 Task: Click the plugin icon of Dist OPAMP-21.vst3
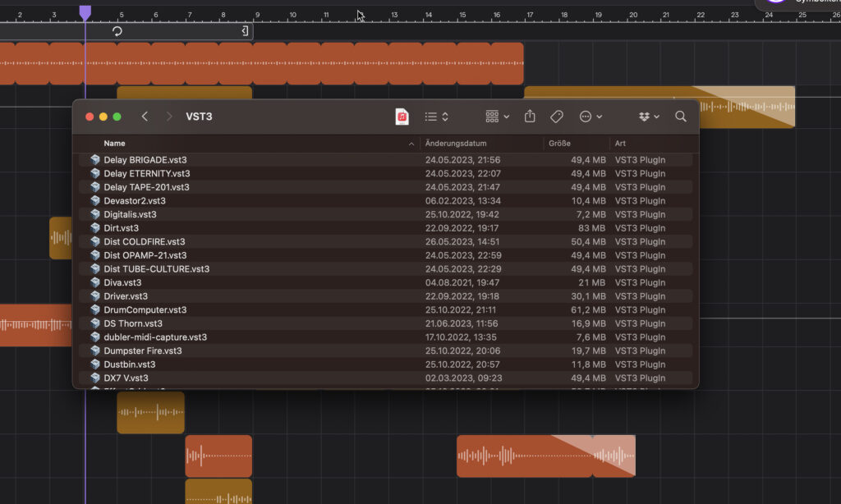95,255
